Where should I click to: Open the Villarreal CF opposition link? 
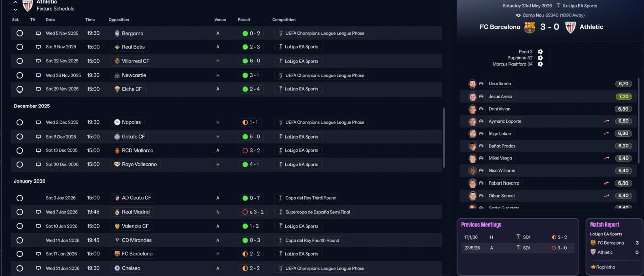(x=135, y=61)
